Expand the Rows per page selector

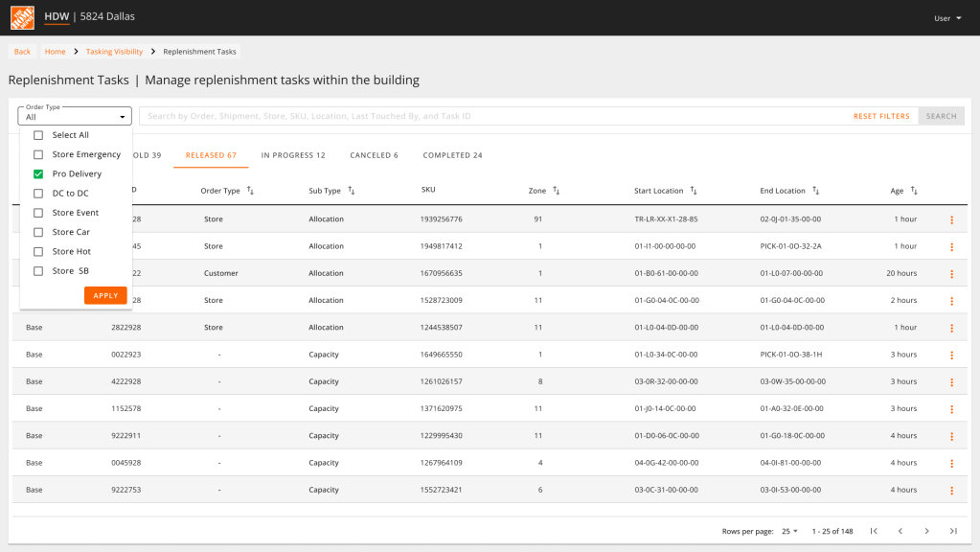tap(790, 531)
